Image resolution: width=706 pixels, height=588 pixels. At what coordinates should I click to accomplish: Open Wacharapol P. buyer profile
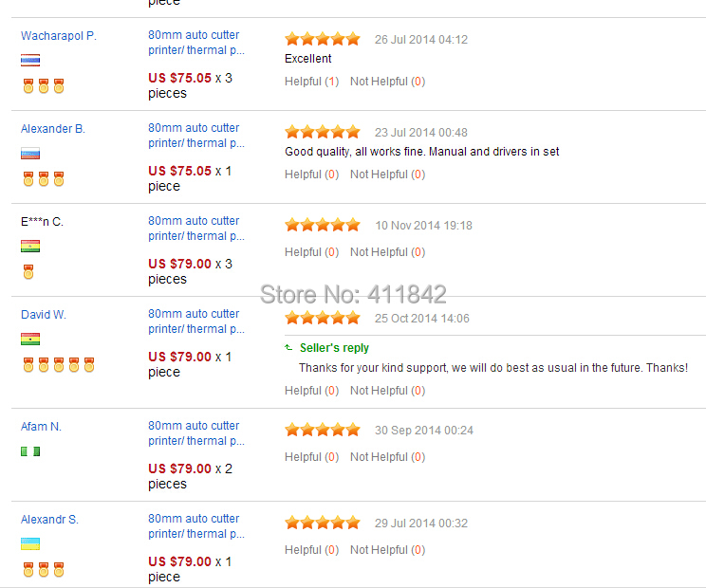click(59, 36)
